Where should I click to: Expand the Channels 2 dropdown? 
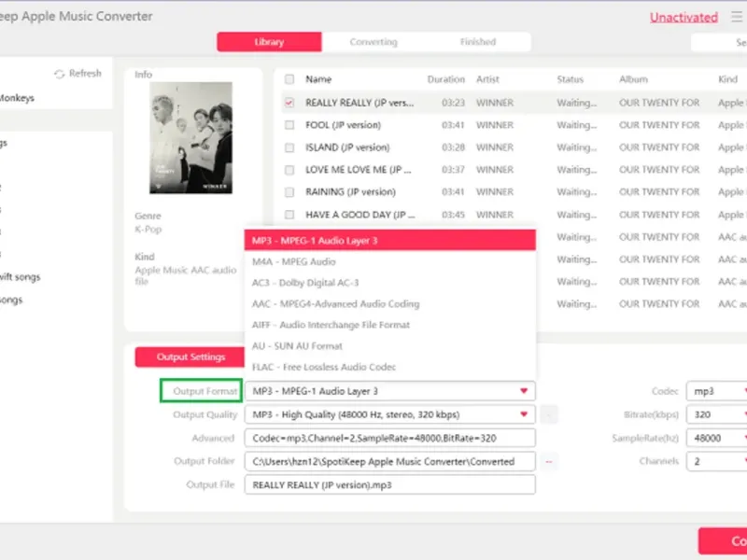[x=716, y=461]
